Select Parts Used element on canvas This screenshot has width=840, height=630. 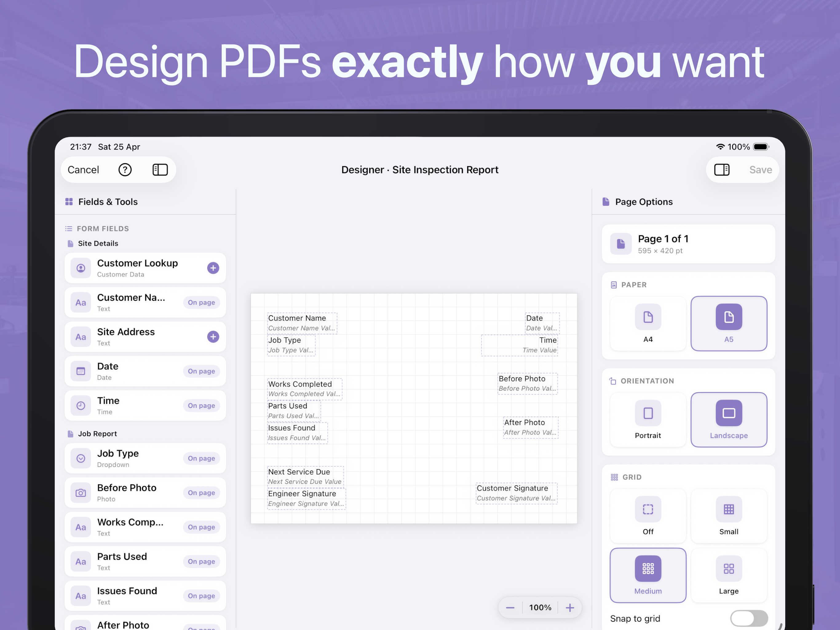tap(294, 411)
